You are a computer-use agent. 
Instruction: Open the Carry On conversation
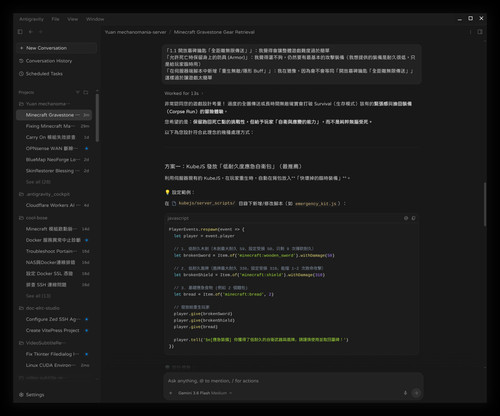coord(54,137)
